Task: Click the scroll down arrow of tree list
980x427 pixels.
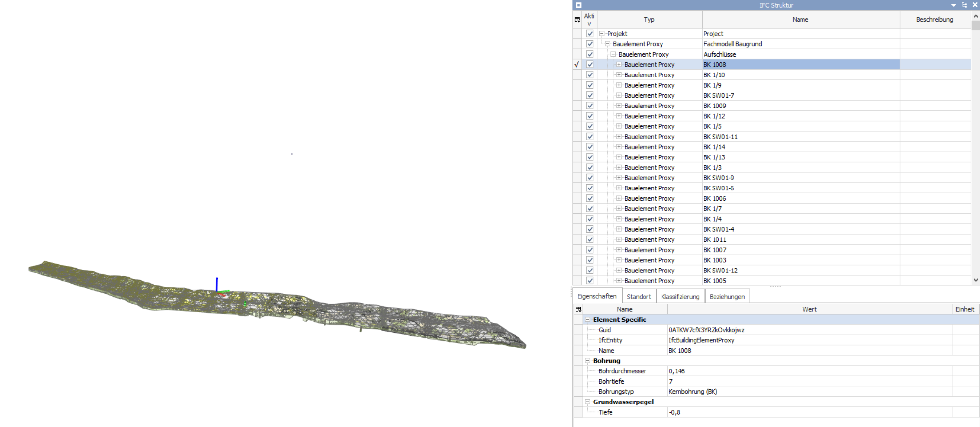Action: click(x=975, y=280)
